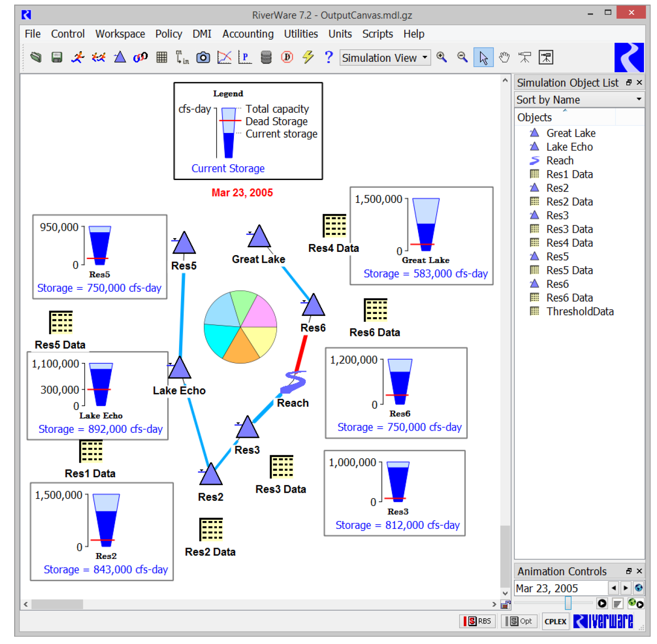Toggle the workspace lock icon
Image resolution: width=657 pixels, height=644 pixels.
[505, 605]
